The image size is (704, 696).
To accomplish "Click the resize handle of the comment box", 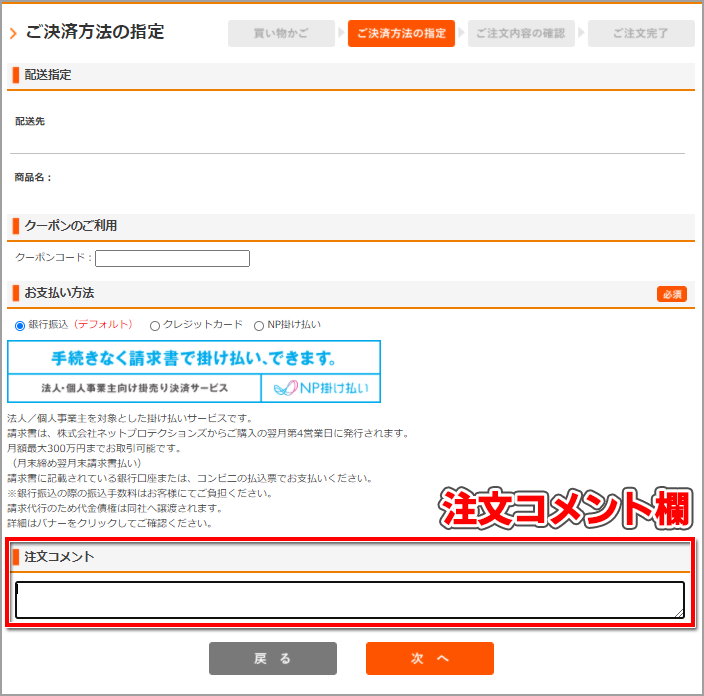I will click(x=679, y=612).
